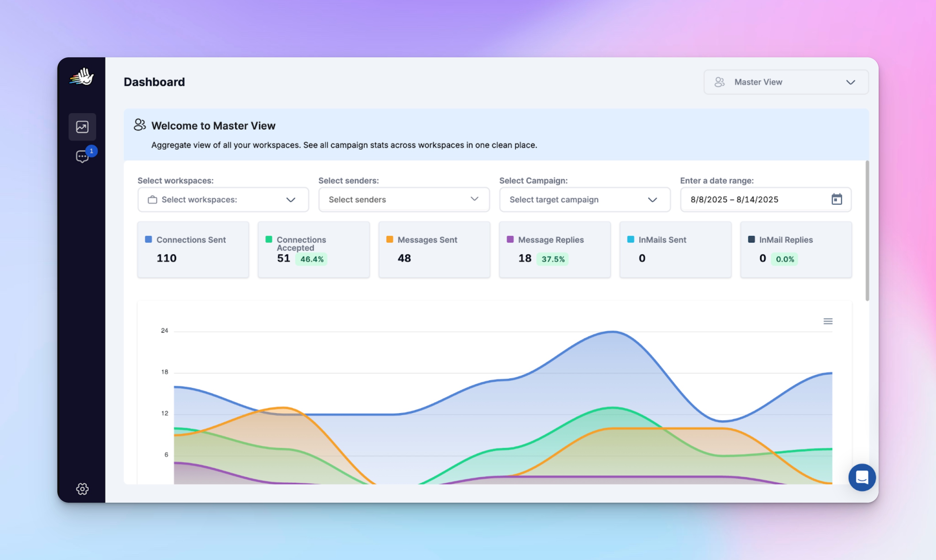Toggle Messages Sent orange legend swatch
Viewport: 936px width, 560px height.
click(x=390, y=239)
